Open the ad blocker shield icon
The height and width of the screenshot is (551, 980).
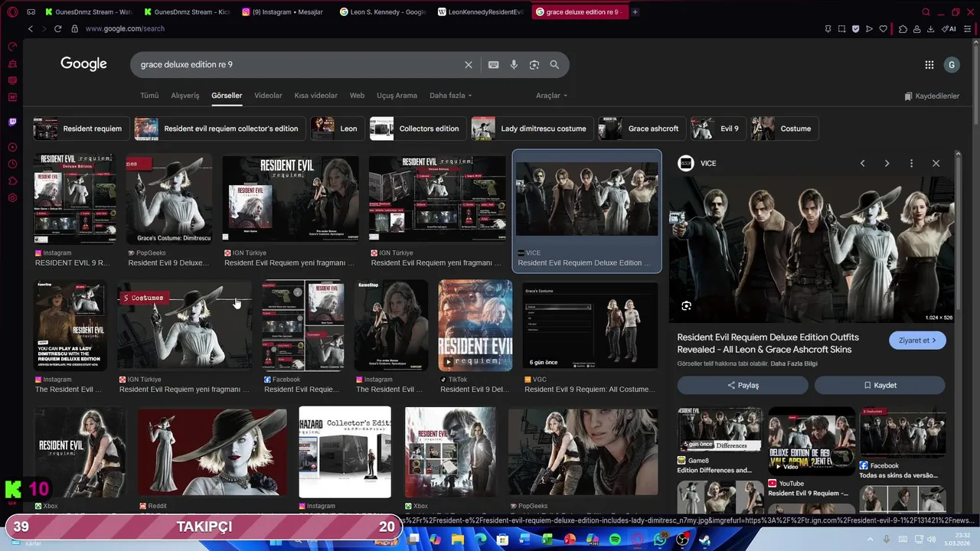(855, 28)
